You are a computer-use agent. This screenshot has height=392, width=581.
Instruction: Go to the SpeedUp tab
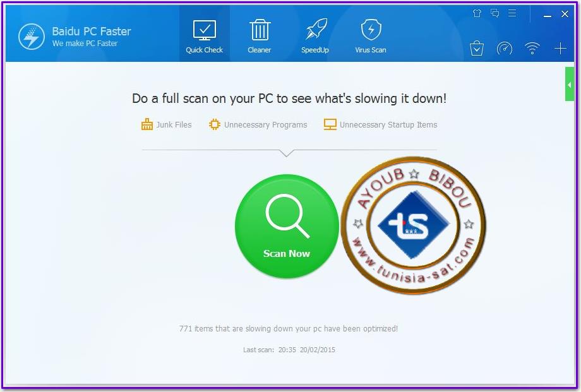(315, 36)
